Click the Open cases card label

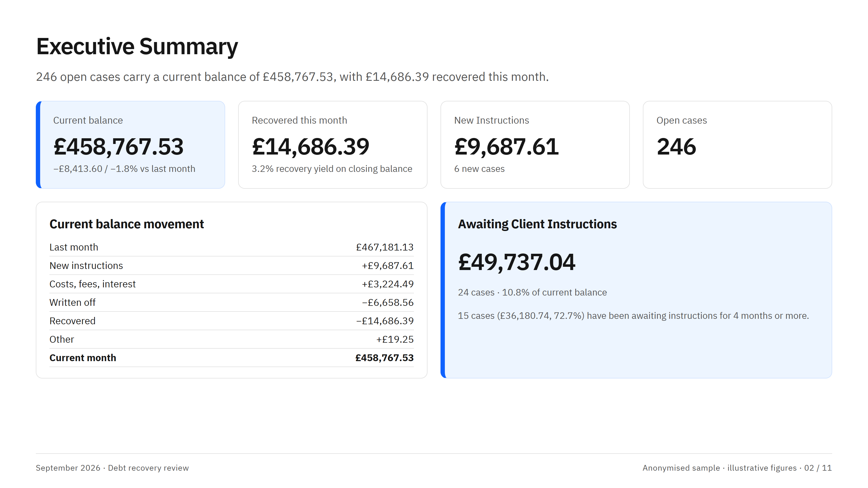[681, 120]
